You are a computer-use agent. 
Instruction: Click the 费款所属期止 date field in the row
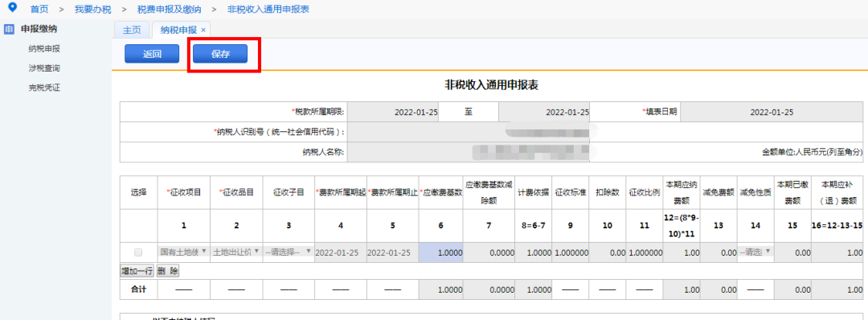[x=392, y=252]
